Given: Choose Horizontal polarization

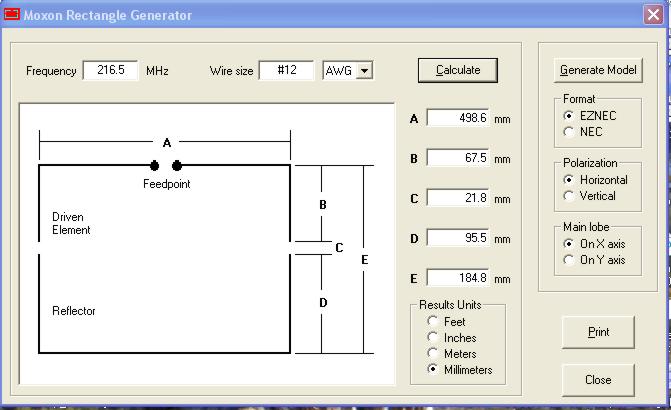Looking at the screenshot, I should coord(570,180).
